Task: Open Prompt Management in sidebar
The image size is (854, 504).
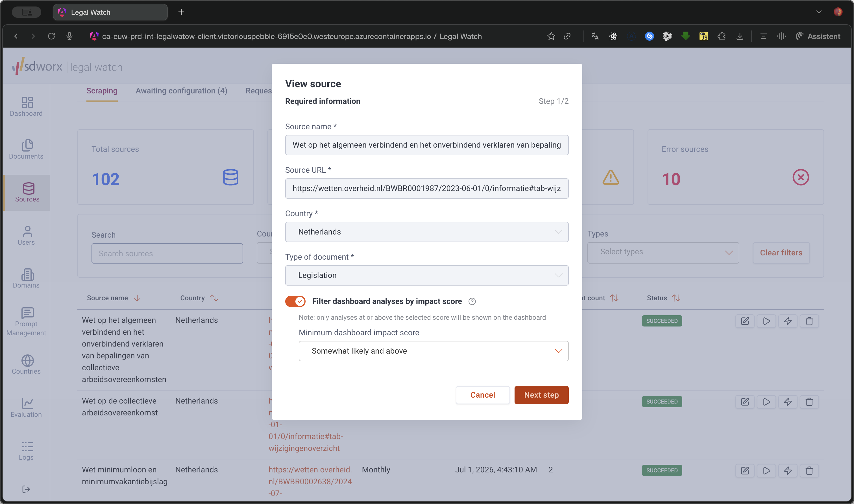Action: pos(26,322)
